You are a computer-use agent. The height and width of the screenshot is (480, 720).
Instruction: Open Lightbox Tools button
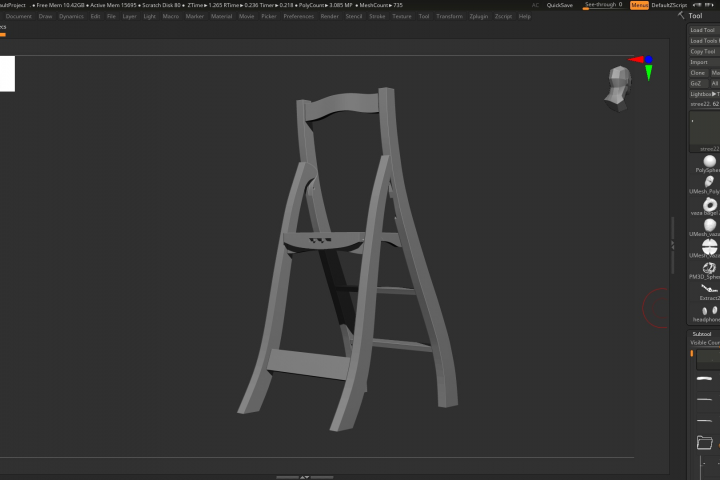tap(705, 94)
